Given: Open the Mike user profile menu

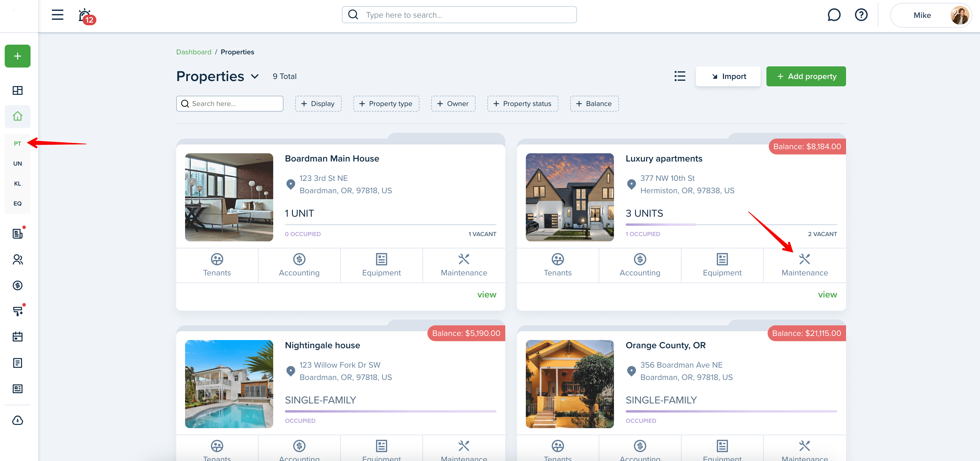Looking at the screenshot, I should 931,15.
